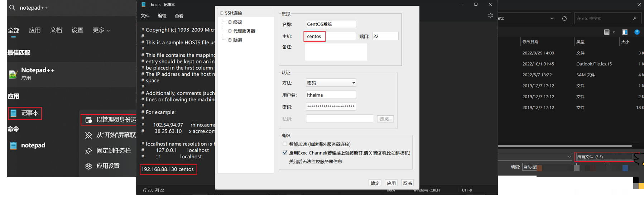
Task: Expand the 更多 search filter dropdown
Action: (101, 30)
